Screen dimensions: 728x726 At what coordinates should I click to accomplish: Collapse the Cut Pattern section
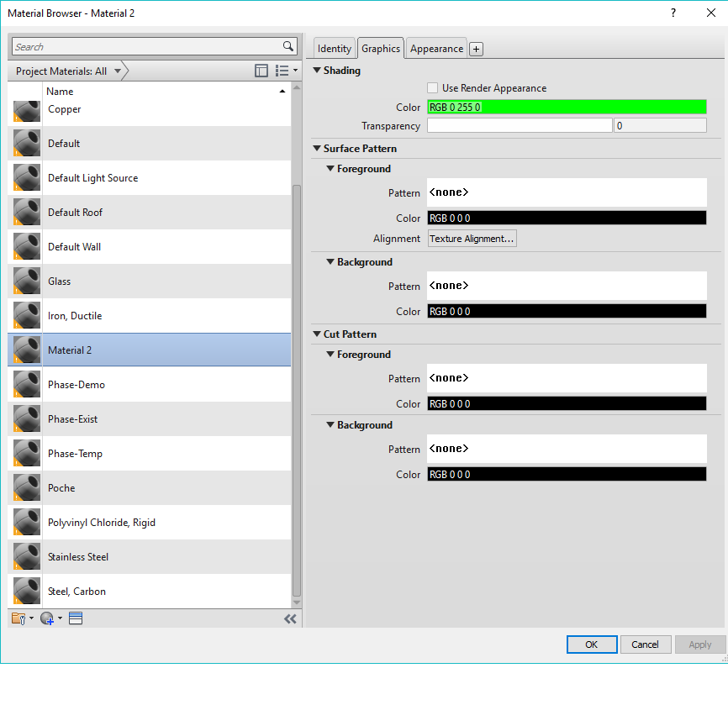coord(317,334)
